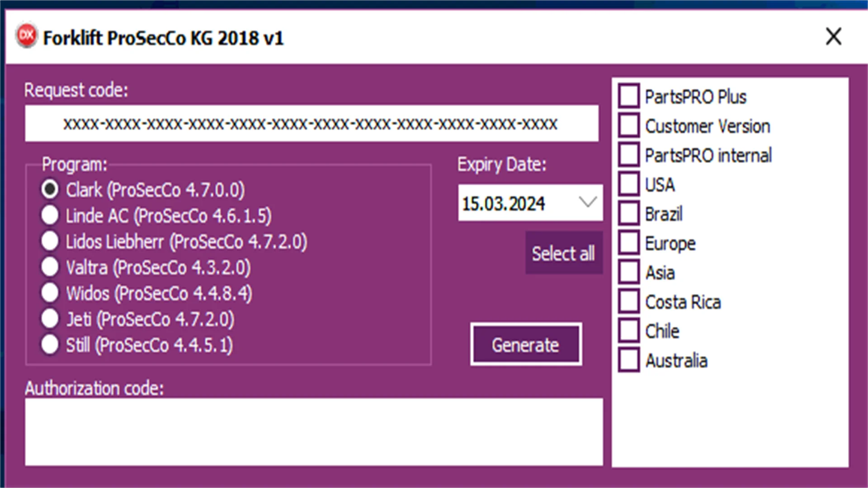This screenshot has height=488, width=868.
Task: Click the Select all button
Action: point(563,254)
